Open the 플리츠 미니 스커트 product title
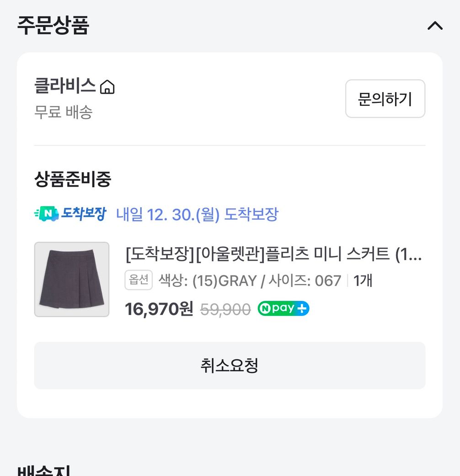Screen dimensions: 460x476 273,254
